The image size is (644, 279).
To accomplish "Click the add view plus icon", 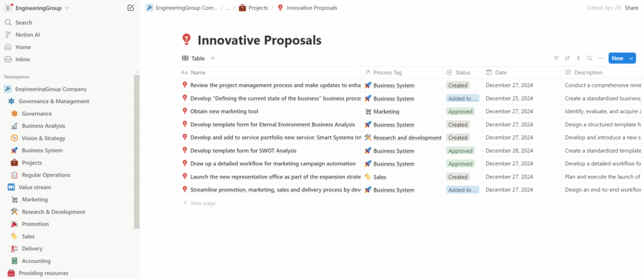I will coord(213,58).
